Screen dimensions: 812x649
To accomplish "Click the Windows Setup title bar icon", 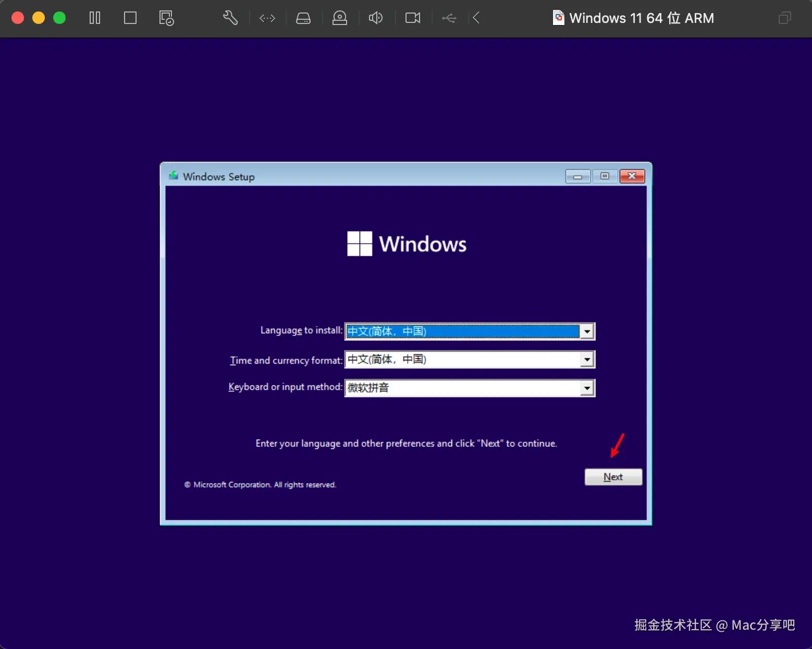I will (174, 176).
